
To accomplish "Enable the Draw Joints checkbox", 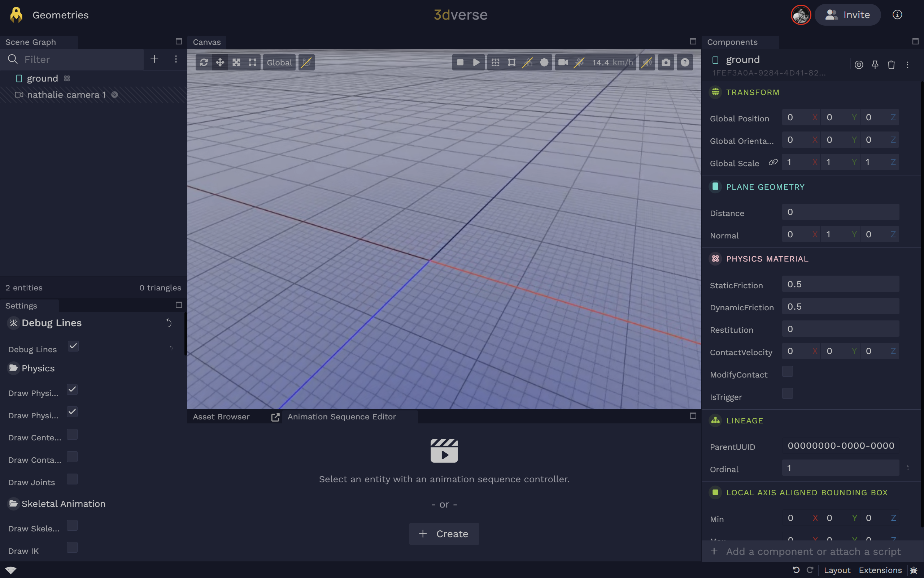I will coord(72,479).
